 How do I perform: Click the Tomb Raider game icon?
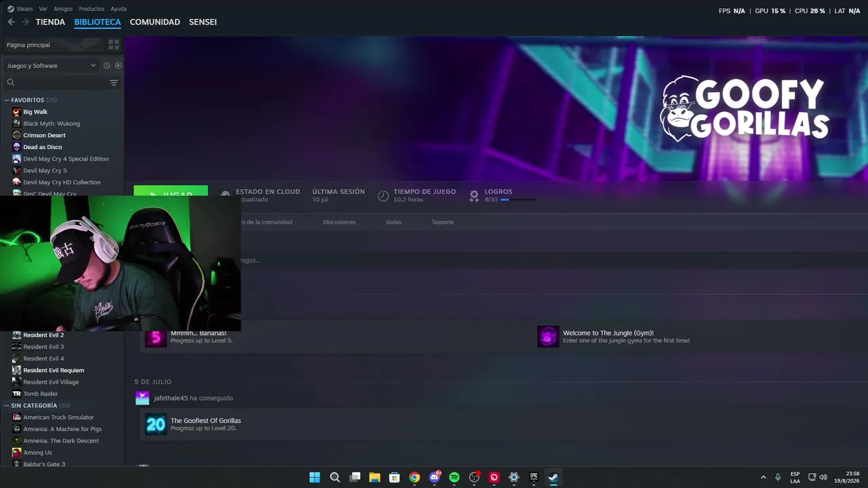[17, 394]
